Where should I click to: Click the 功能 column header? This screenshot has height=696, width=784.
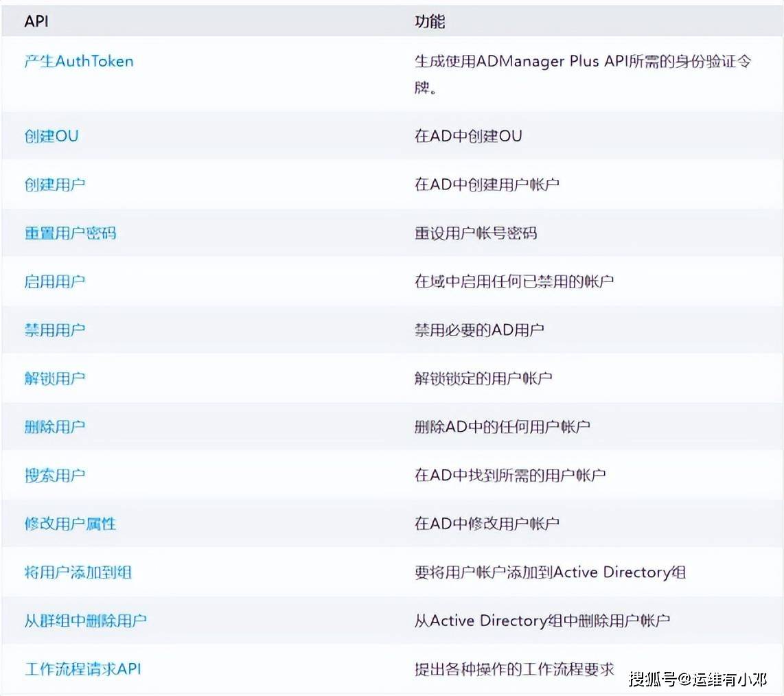tap(430, 21)
